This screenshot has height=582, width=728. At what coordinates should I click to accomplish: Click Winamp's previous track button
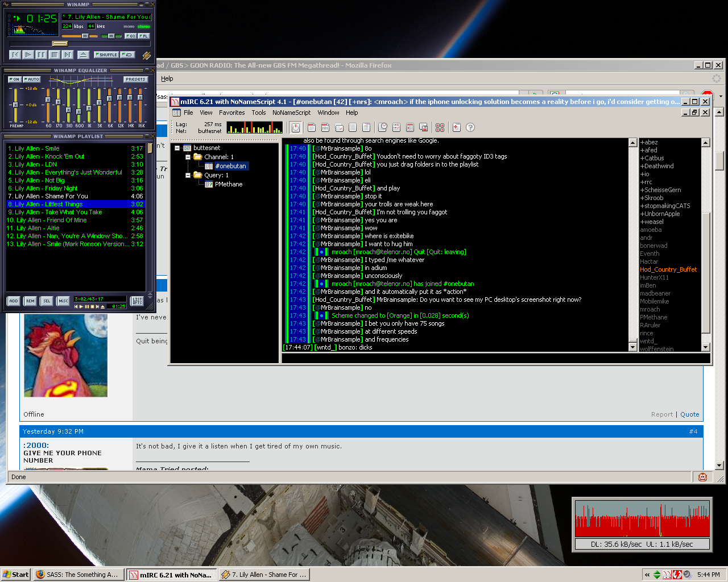(x=15, y=55)
